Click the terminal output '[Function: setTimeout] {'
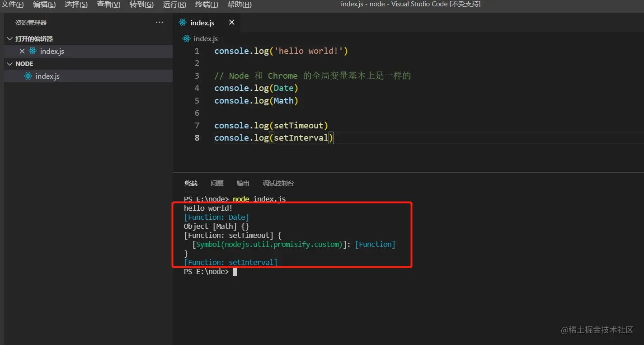The image size is (644, 345). tap(233, 235)
